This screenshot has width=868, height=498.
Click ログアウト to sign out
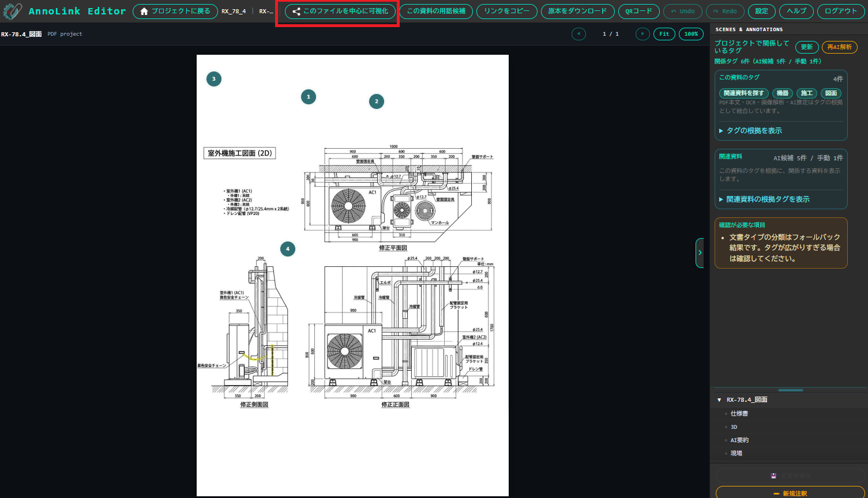841,12
